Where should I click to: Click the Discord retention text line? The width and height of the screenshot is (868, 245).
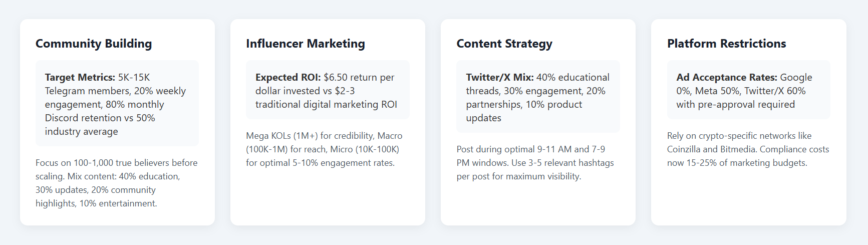100,118
